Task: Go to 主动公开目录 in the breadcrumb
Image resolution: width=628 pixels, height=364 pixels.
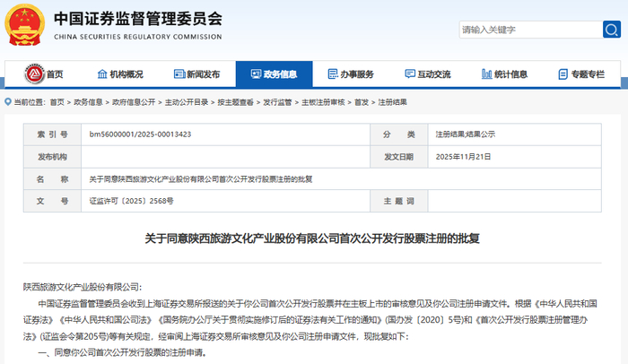Action: coord(187,102)
